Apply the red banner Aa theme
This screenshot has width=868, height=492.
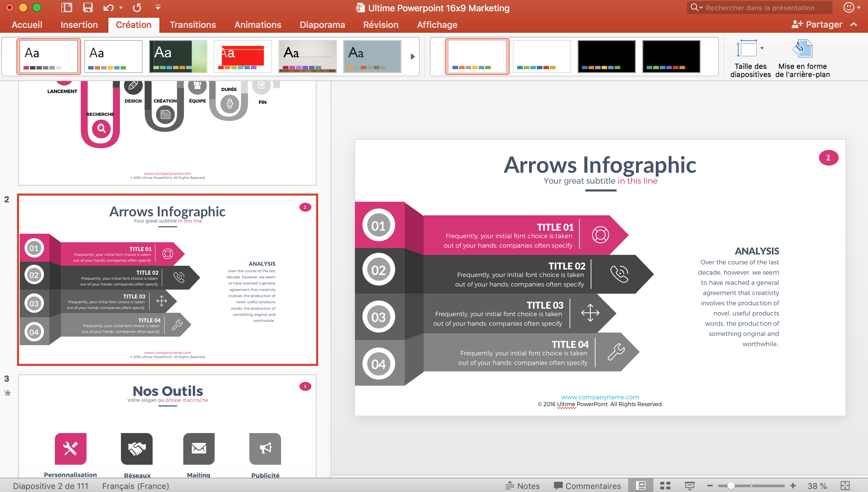[243, 56]
